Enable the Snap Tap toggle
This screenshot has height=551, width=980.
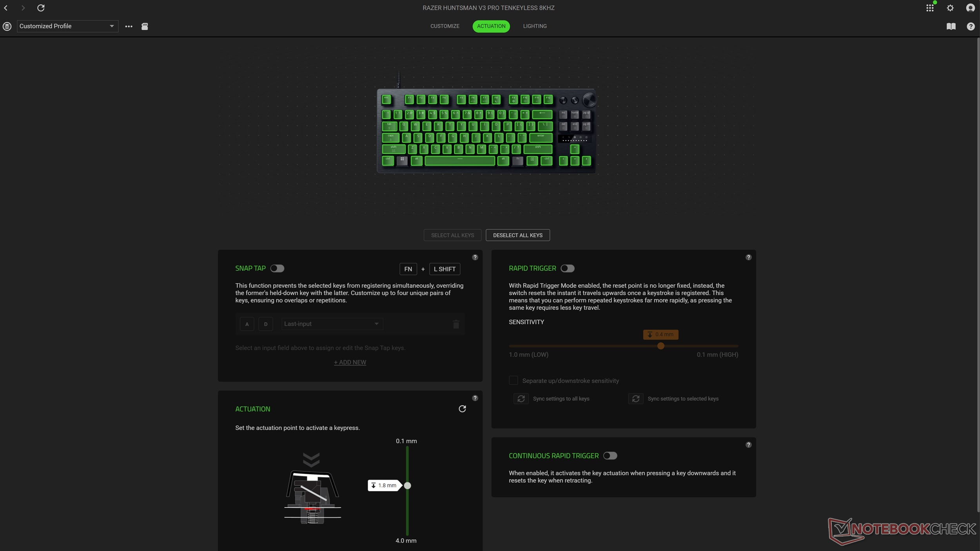(277, 268)
